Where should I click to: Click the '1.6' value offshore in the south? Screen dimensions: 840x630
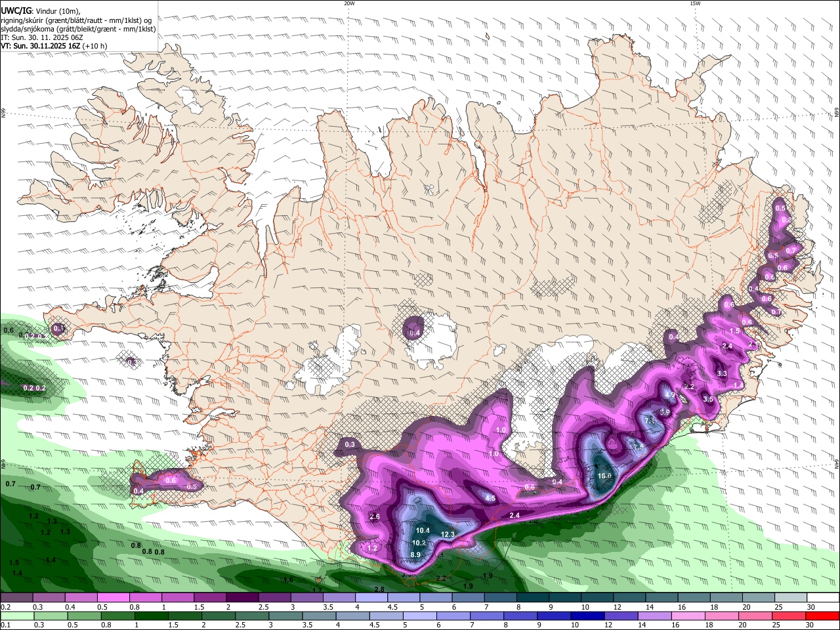[288, 579]
